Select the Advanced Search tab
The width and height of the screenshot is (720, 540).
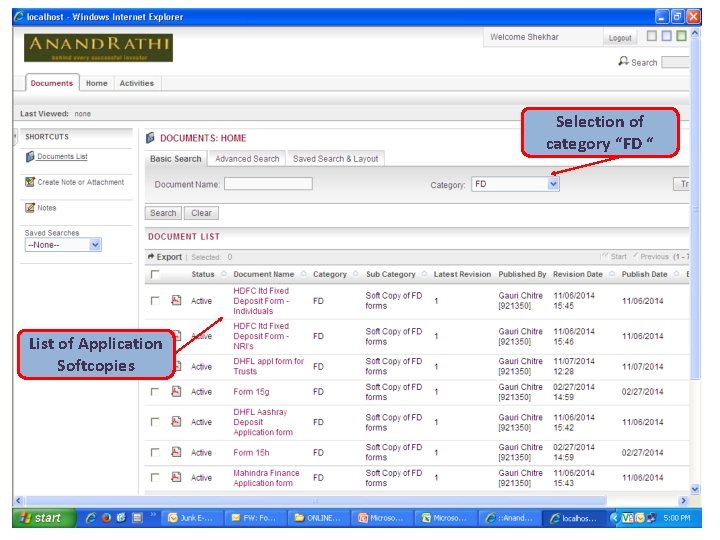coord(247,158)
